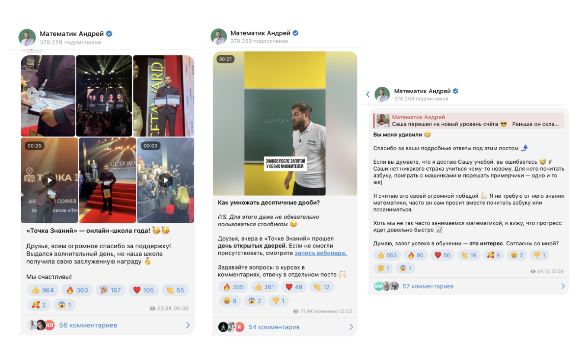Click the thumbs-up reaction showing 563
The width and height of the screenshot is (588, 364).
coord(387,255)
